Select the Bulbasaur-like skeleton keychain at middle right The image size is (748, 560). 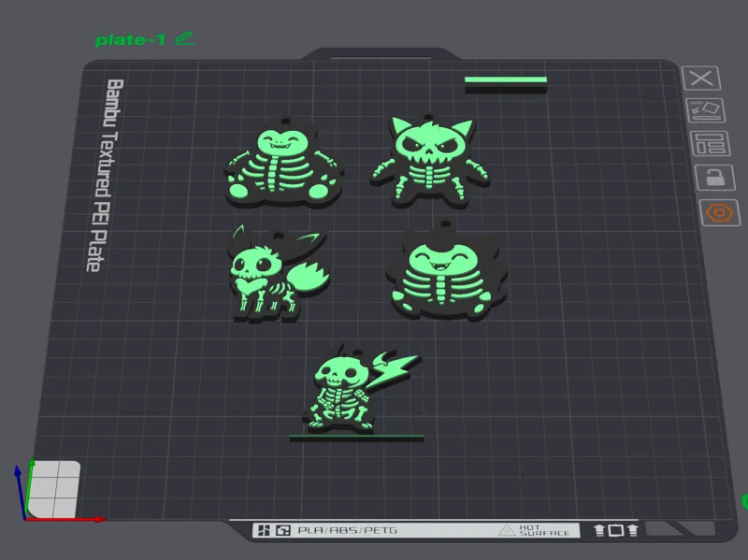(447, 271)
